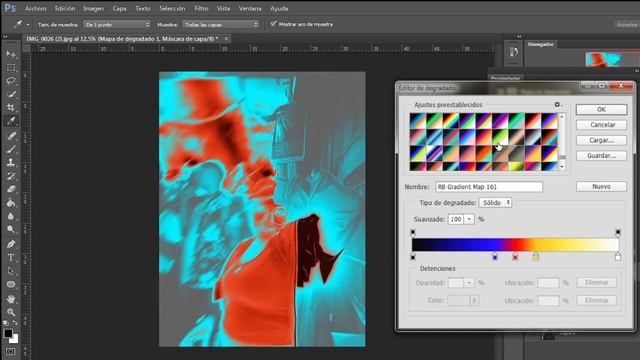
Task: Select the Clone Stamp tool
Action: tap(11, 162)
